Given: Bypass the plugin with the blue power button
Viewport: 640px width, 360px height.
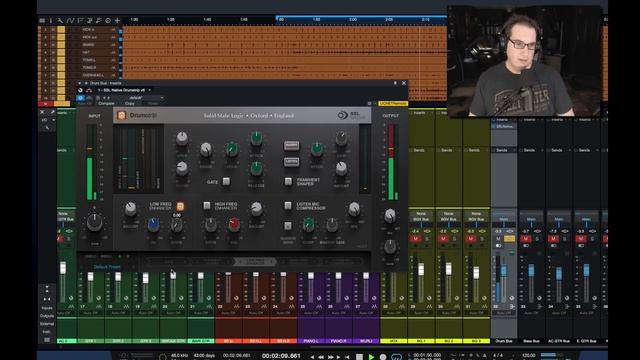Looking at the screenshot, I should tap(80, 98).
